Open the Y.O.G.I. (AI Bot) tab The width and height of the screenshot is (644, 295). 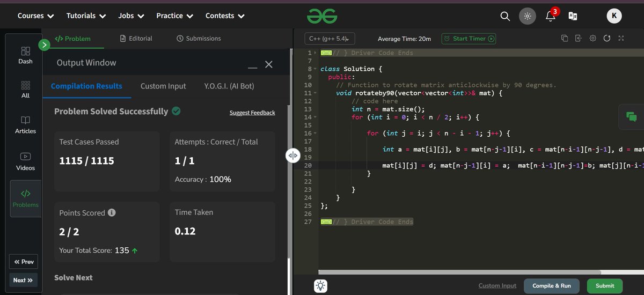[x=229, y=86]
